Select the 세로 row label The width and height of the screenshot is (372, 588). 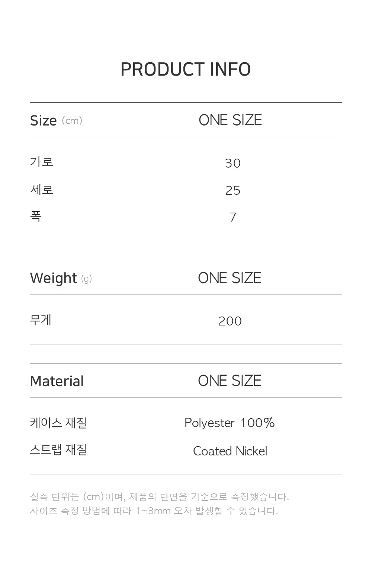[x=42, y=190]
